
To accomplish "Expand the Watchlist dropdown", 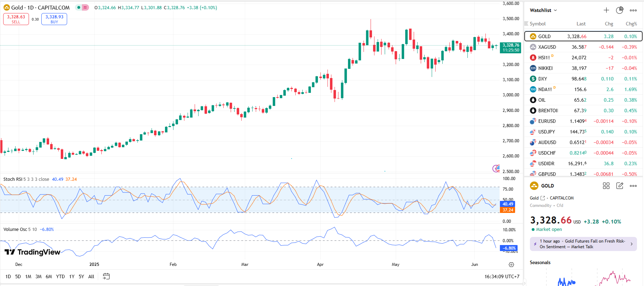I will [543, 10].
